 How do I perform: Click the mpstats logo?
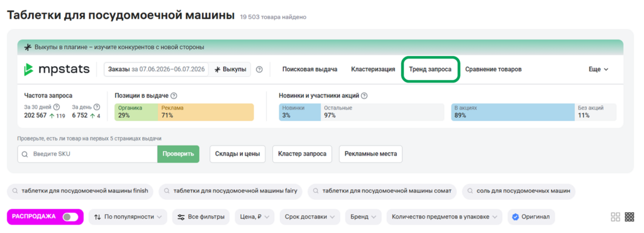point(57,69)
